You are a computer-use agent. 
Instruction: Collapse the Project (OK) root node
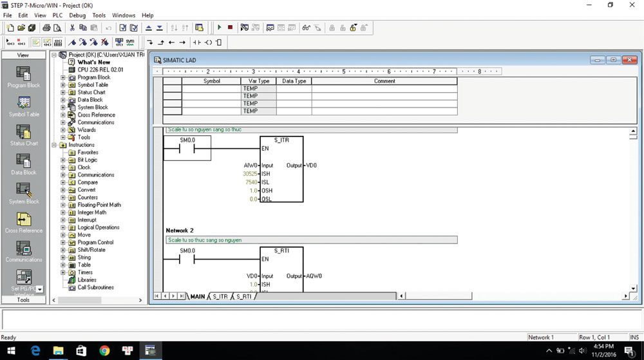[54, 55]
